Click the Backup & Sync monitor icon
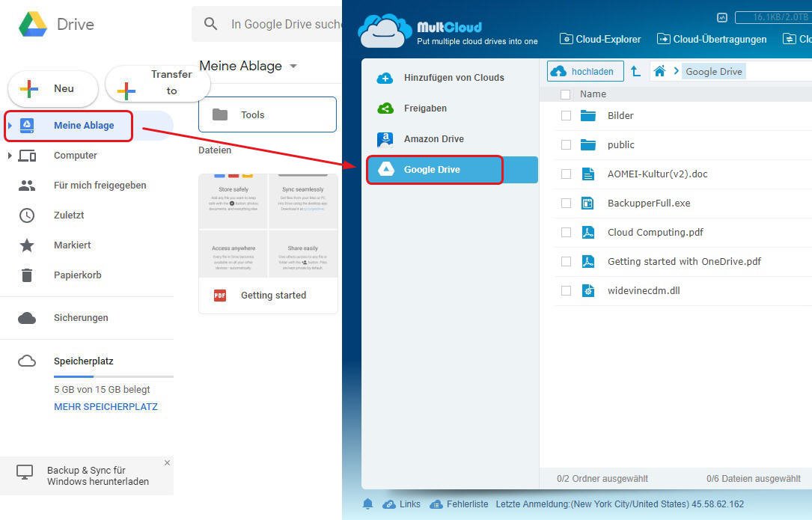Image resolution: width=812 pixels, height=520 pixels. point(25,472)
